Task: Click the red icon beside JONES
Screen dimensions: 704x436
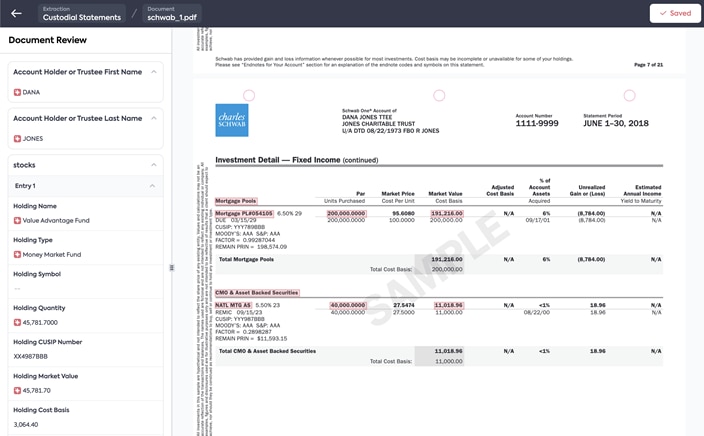Action: tap(17, 139)
